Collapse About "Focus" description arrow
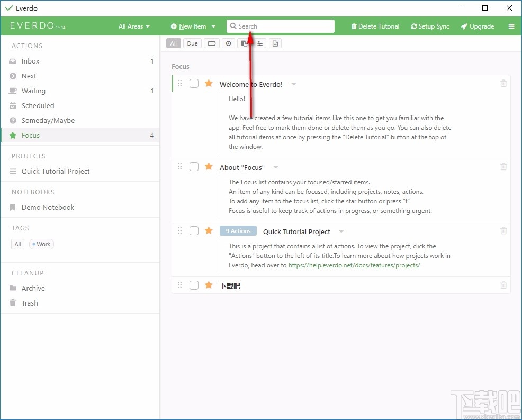Viewport: 522px width, 420px height. [x=276, y=167]
